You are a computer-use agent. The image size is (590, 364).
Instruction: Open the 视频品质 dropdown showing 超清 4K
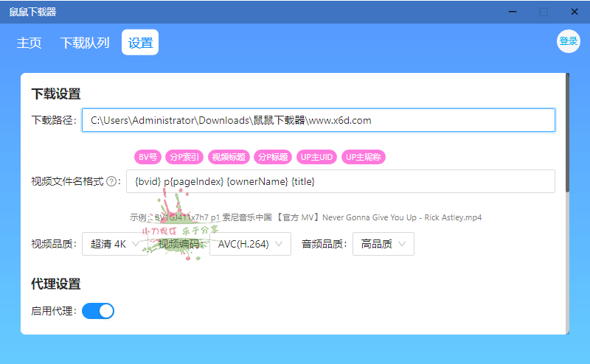(114, 244)
